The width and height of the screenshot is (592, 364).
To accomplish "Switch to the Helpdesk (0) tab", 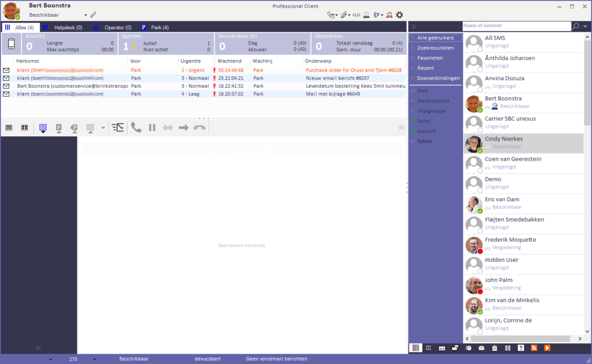I will pyautogui.click(x=62, y=28).
